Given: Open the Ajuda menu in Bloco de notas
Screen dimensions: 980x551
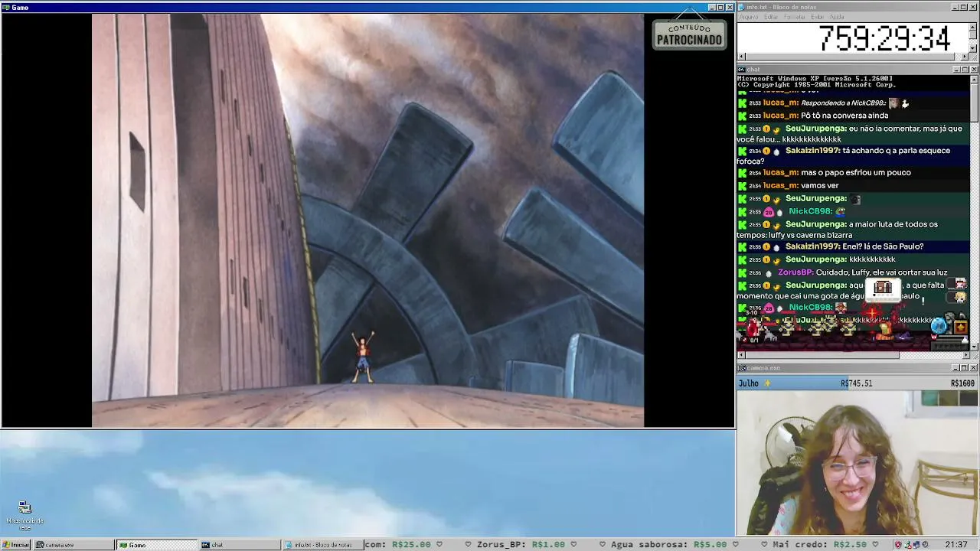Looking at the screenshot, I should pos(837,17).
